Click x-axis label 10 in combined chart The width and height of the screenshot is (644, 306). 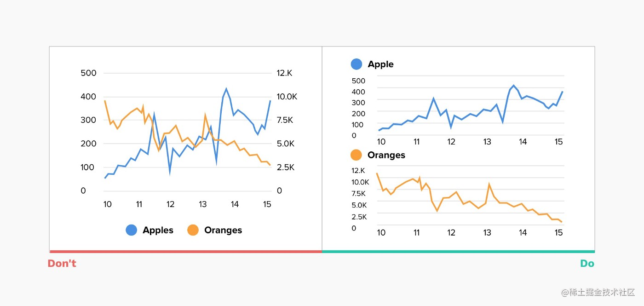click(107, 204)
